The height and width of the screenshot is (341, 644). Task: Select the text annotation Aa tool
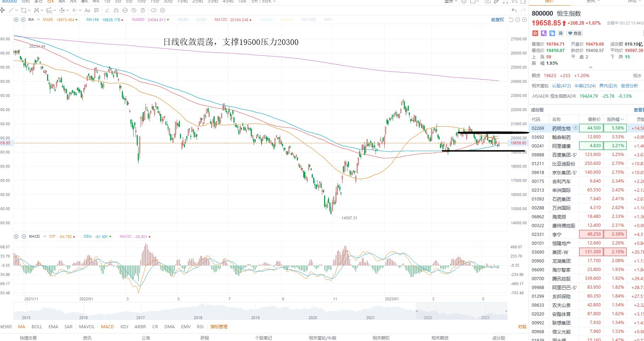87,10
